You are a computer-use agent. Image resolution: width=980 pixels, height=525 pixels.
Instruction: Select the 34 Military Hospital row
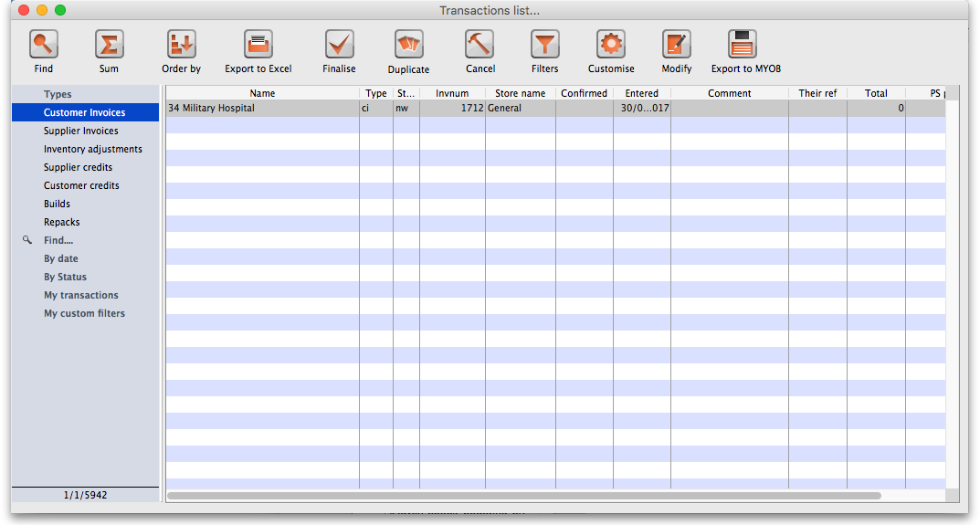tap(261, 108)
